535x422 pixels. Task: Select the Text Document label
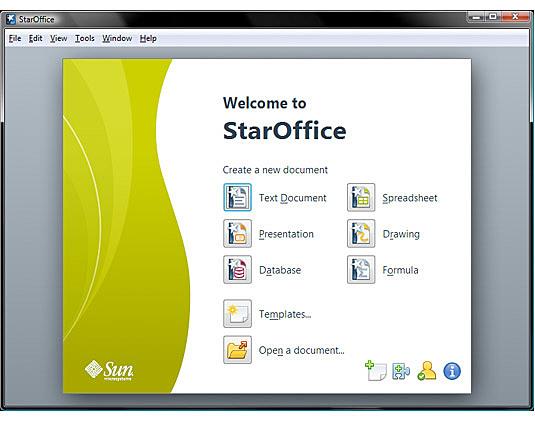click(x=292, y=198)
